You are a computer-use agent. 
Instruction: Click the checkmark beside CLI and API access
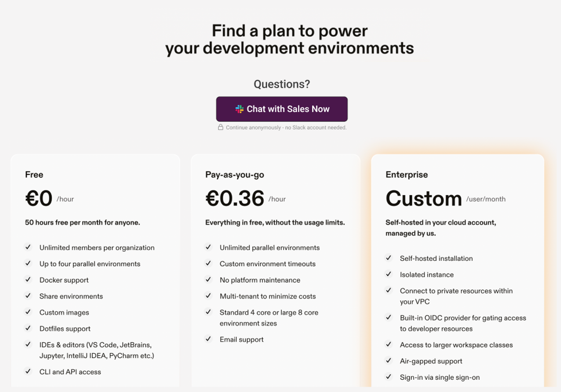click(28, 372)
